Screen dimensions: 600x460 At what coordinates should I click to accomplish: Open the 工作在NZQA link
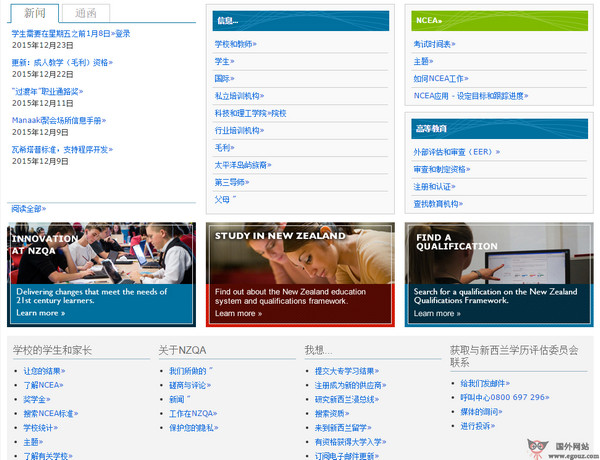(x=193, y=414)
